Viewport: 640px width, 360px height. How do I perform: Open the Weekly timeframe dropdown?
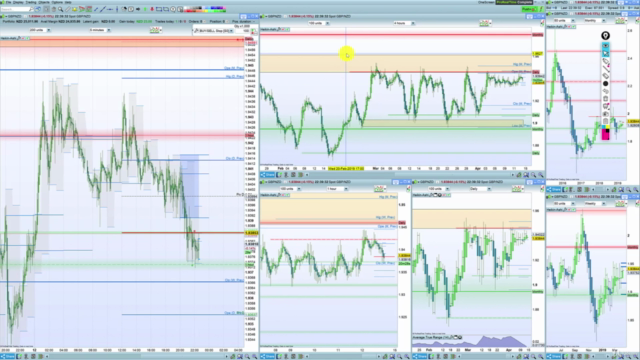tap(595, 203)
